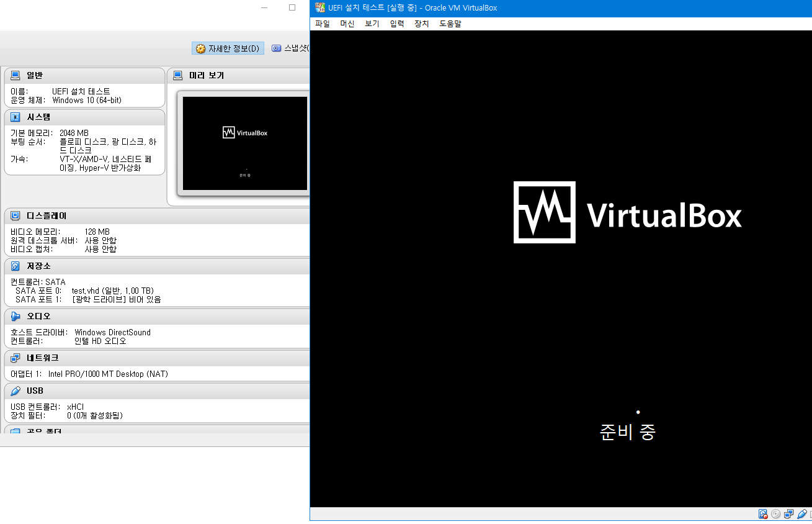Click the hard disk activity status icon
The width and height of the screenshot is (812, 524).
click(763, 514)
